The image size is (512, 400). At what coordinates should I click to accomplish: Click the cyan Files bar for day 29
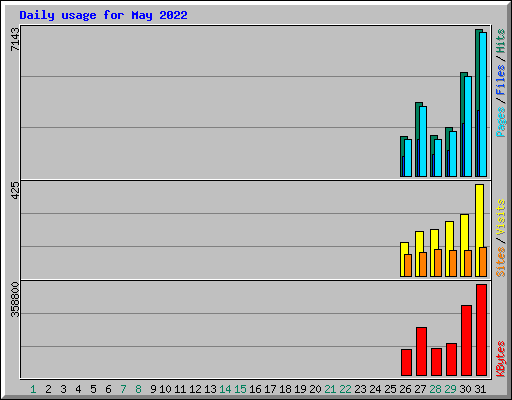[x=453, y=154]
